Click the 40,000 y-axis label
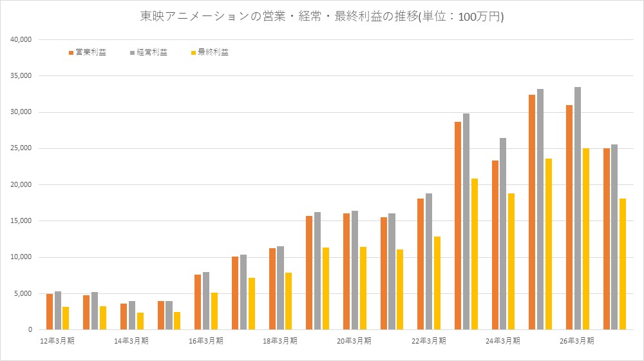Screen dimensions: 644x361 pyautogui.click(x=21, y=39)
